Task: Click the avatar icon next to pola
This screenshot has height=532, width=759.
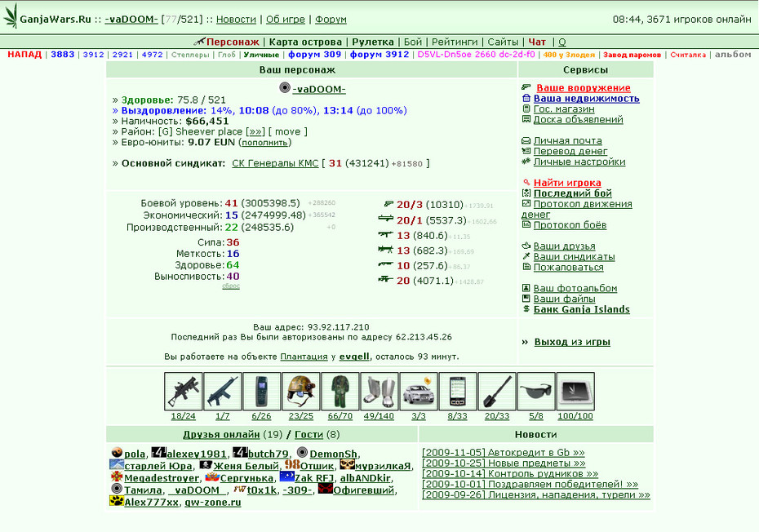Action: click(x=117, y=452)
